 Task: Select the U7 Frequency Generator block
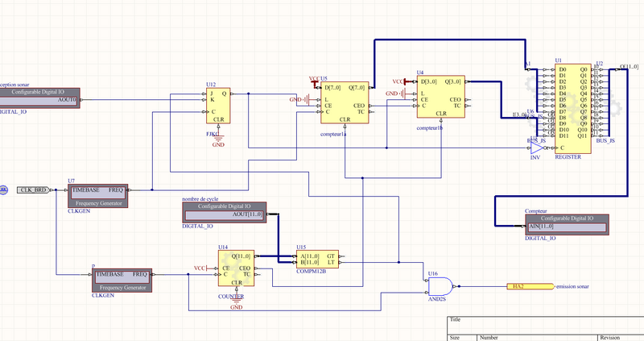[x=97, y=194]
